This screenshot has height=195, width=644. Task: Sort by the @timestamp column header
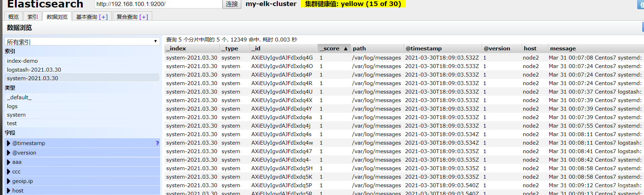443,48
